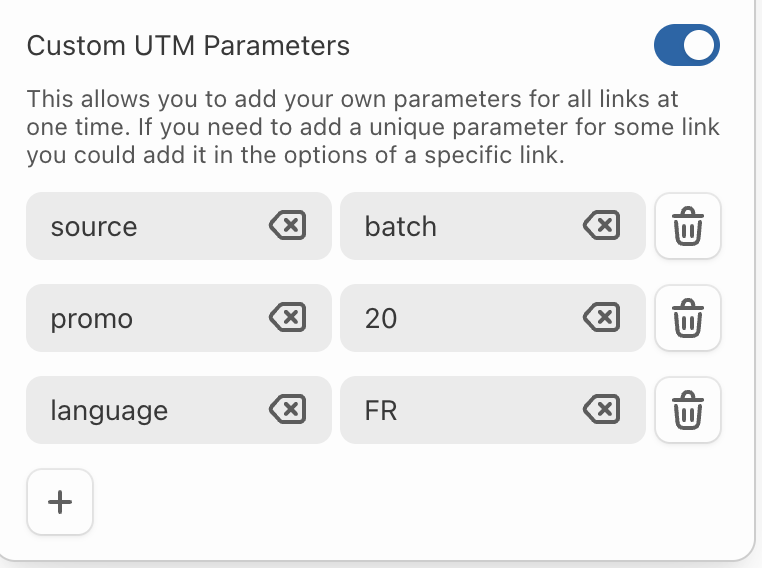Clear the 'FR' value field
762x568 pixels.
tap(601, 410)
